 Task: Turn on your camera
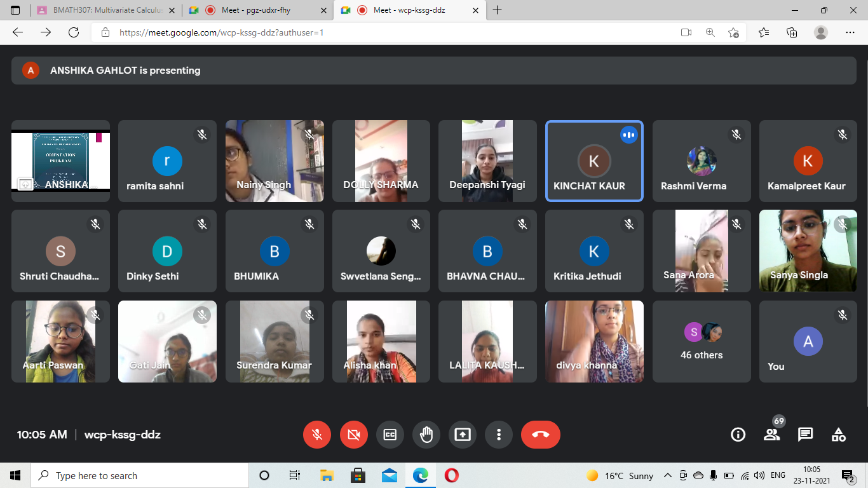354,435
